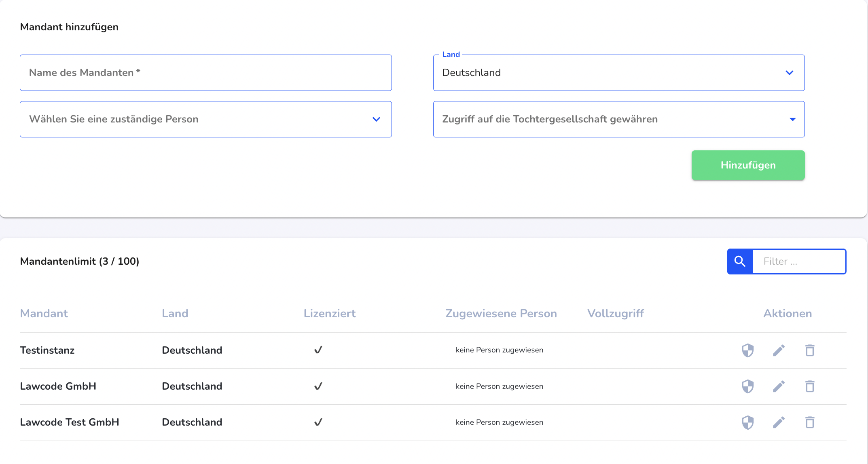Edit Lawcode GmbH with pencil icon
The image size is (868, 464).
click(x=779, y=386)
